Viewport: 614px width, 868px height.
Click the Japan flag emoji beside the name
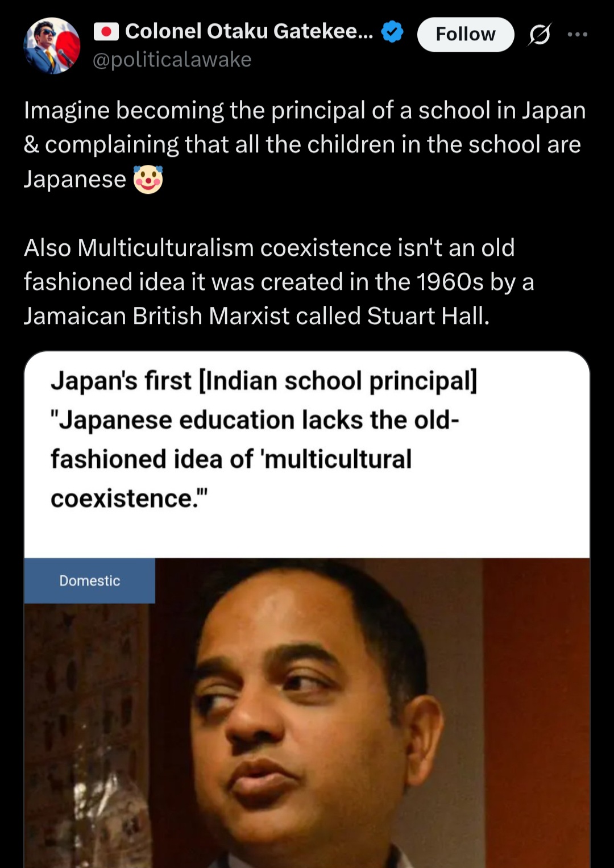tap(106, 31)
